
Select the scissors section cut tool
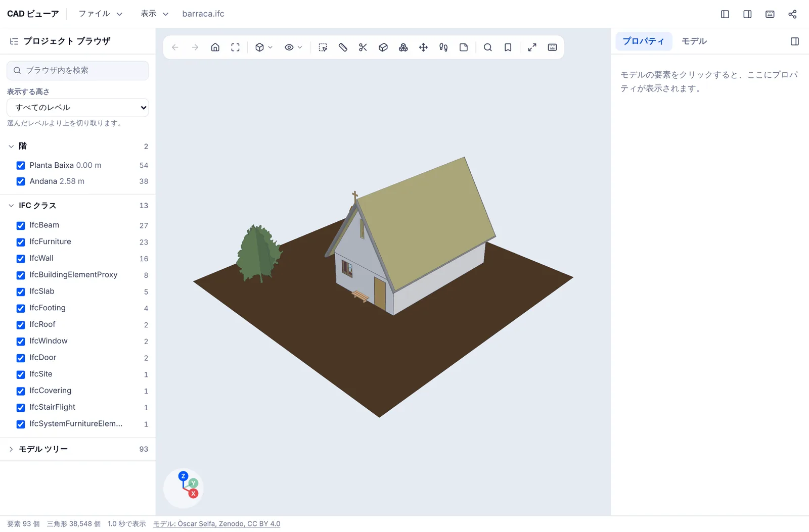coord(363,47)
